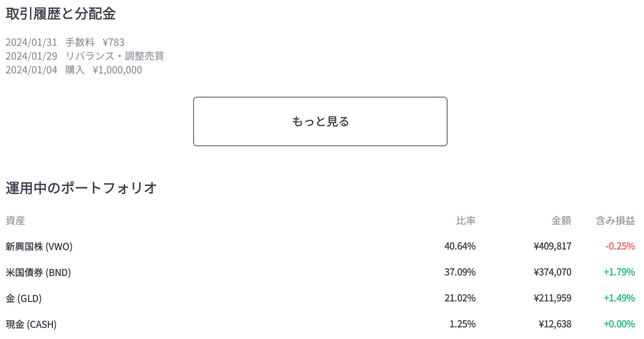Open the 2024/01/29 リバランス・調整売買 entry
This screenshot has width=644, height=339.
(x=84, y=56)
